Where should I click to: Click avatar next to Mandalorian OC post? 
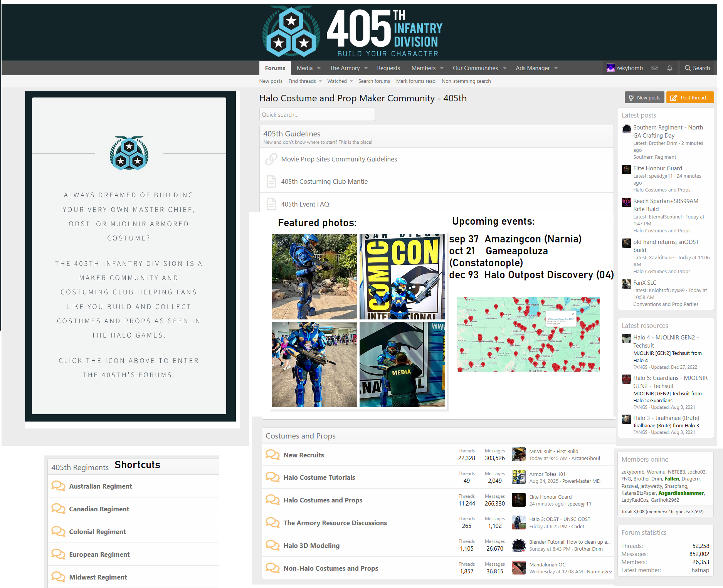[x=519, y=568]
